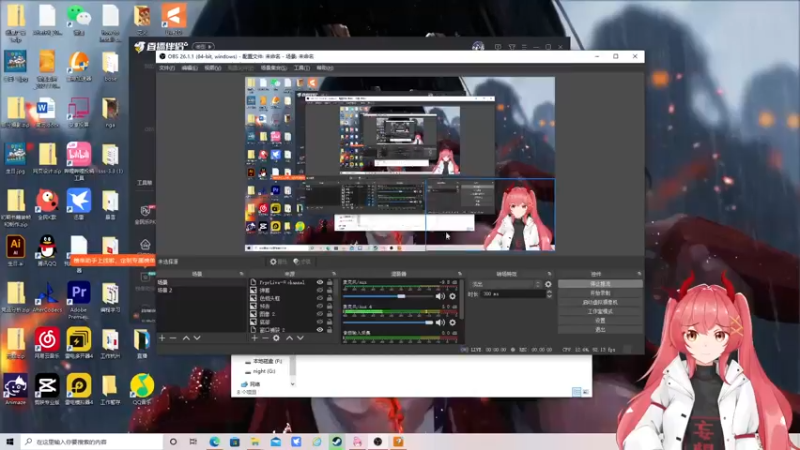Pop out the Controls dock panel
This screenshot has height=450, width=800.
[639, 274]
